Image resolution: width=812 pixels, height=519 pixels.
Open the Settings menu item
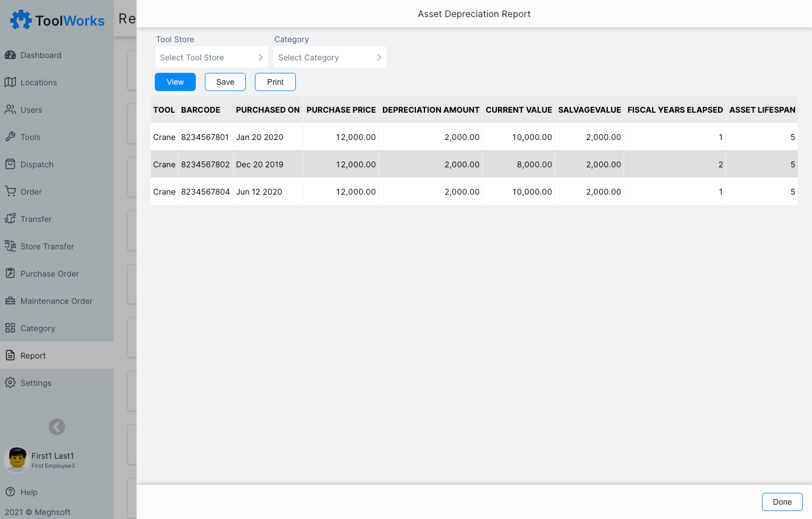(x=35, y=382)
